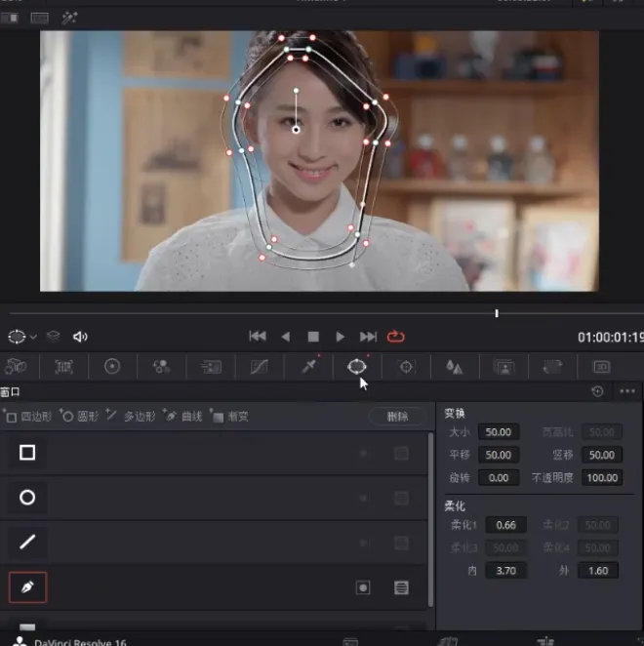
Task: Click the 不透明度 opacity value field
Action: 602,478
